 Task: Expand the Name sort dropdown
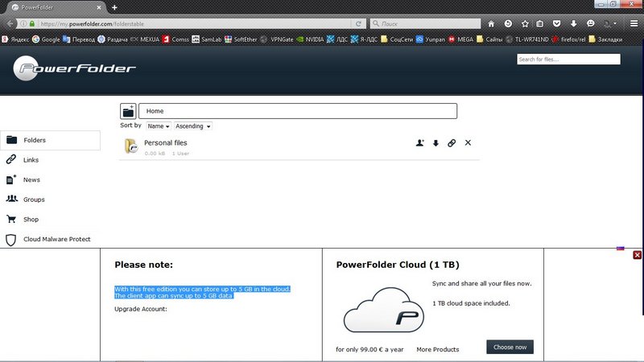[158, 126]
